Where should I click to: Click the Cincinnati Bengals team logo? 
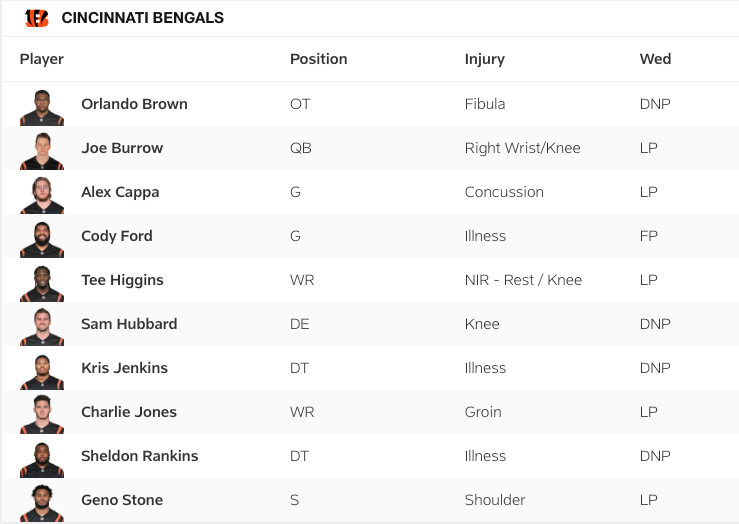tap(37, 18)
